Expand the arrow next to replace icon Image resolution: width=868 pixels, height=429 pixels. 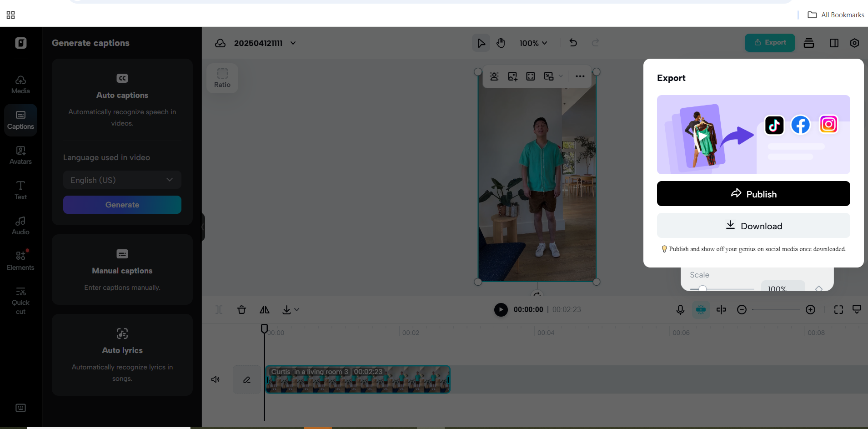[x=561, y=76]
